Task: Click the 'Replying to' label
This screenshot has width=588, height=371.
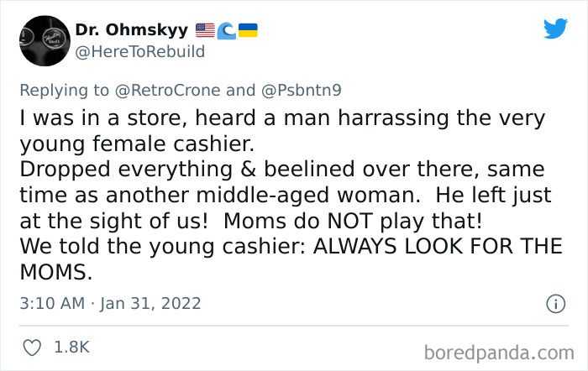Action: point(65,91)
